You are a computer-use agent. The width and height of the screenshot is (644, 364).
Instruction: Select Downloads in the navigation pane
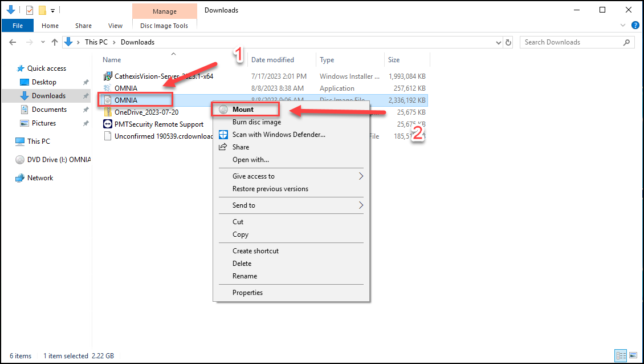[x=48, y=96]
